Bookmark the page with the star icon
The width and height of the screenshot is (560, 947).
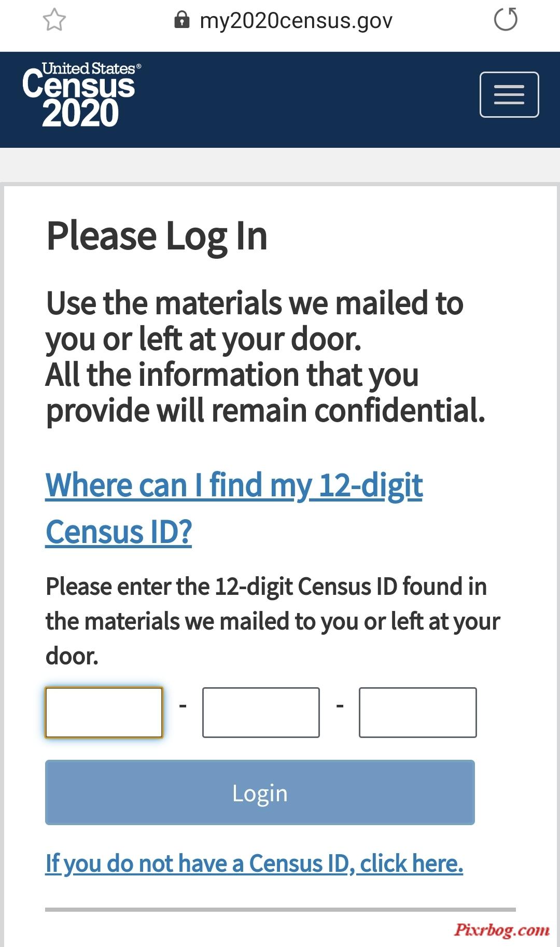(x=54, y=20)
